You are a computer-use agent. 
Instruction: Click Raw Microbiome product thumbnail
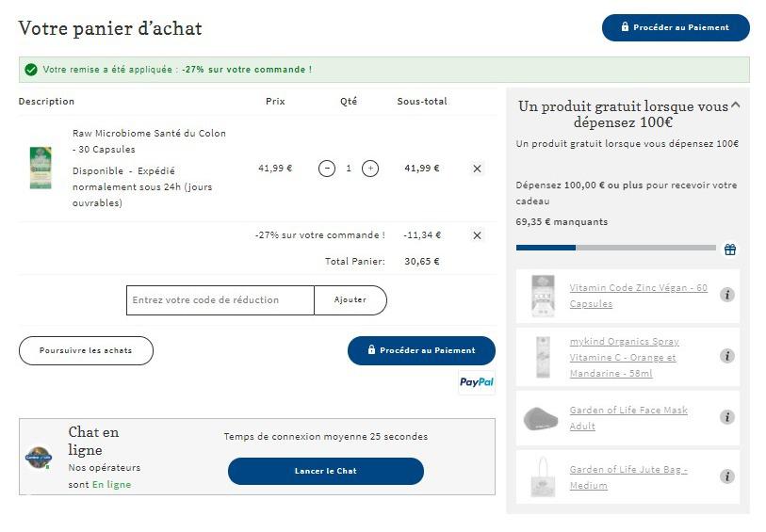(41, 168)
